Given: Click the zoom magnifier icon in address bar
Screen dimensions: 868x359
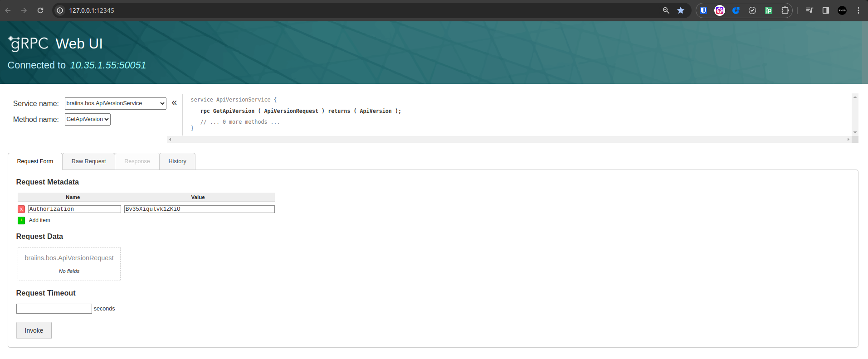Looking at the screenshot, I should tap(666, 10).
